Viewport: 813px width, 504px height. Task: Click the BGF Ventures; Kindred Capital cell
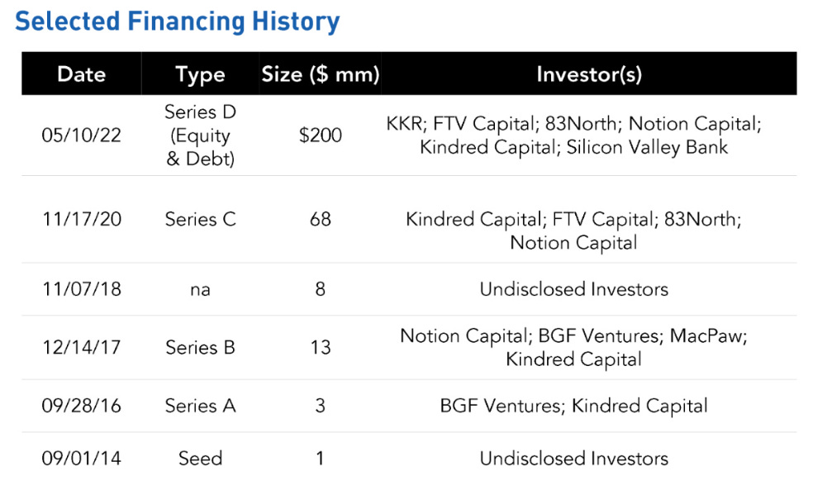click(x=573, y=406)
